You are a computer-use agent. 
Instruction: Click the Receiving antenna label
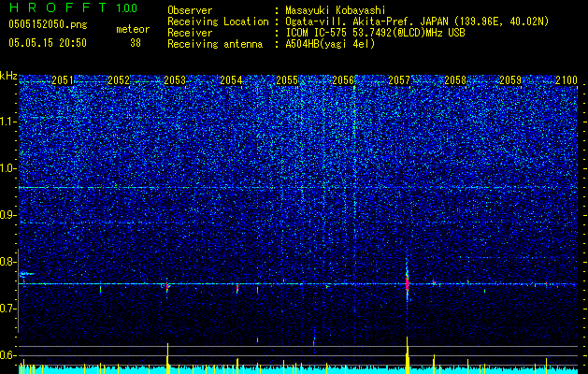[x=215, y=44]
